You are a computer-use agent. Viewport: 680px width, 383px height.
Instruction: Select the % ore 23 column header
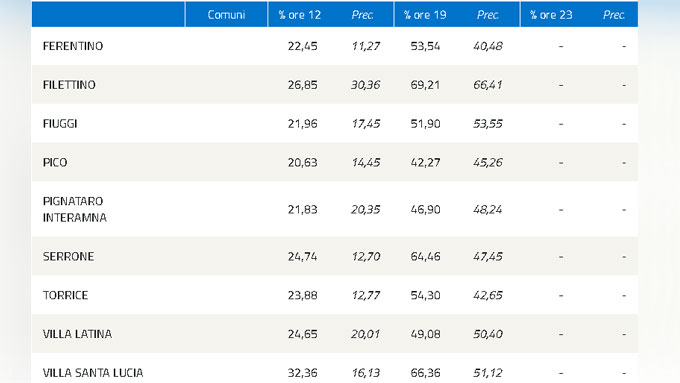point(551,15)
